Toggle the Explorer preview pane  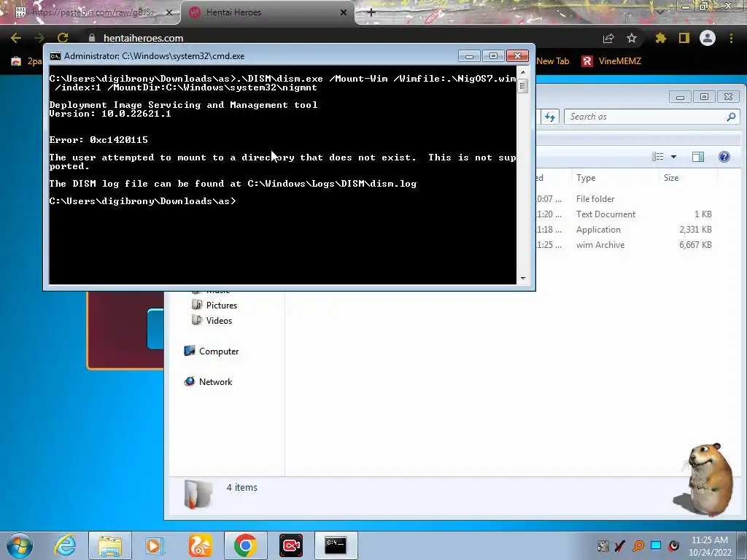point(698,157)
